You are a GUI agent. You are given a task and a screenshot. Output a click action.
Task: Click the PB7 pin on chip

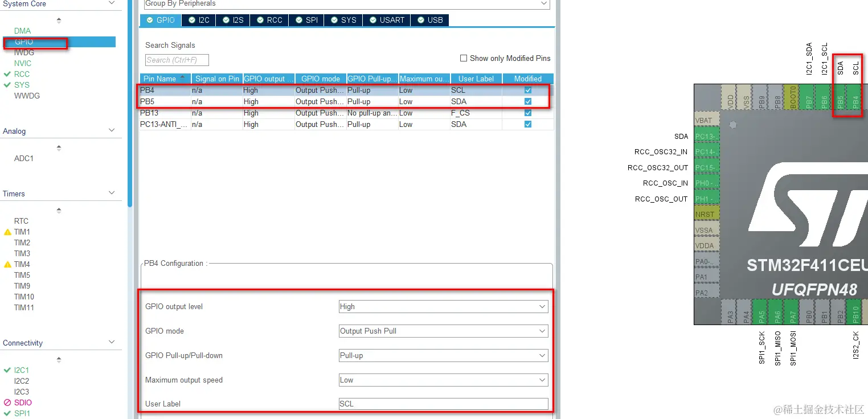pyautogui.click(x=808, y=98)
